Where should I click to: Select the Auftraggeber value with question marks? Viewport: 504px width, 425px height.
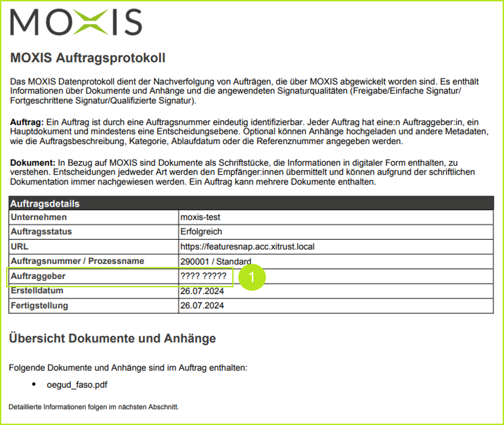(x=203, y=276)
